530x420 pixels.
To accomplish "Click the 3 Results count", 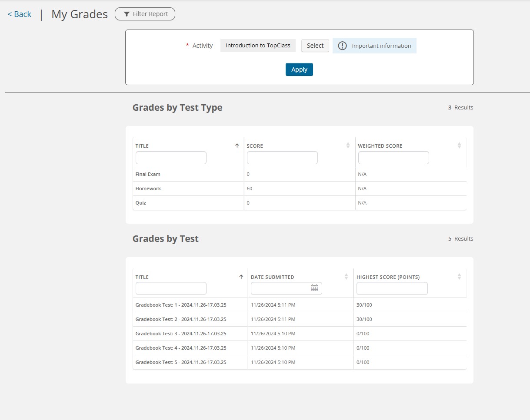I will click(461, 108).
